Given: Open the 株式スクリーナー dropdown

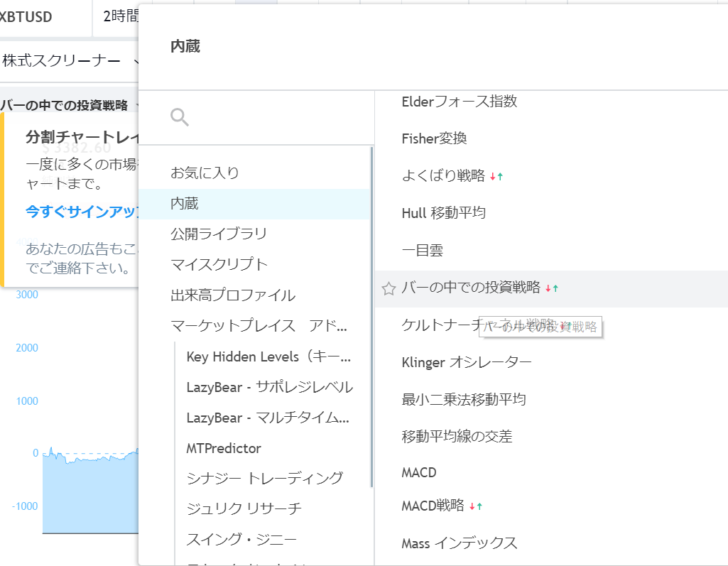Looking at the screenshot, I should 70,62.
